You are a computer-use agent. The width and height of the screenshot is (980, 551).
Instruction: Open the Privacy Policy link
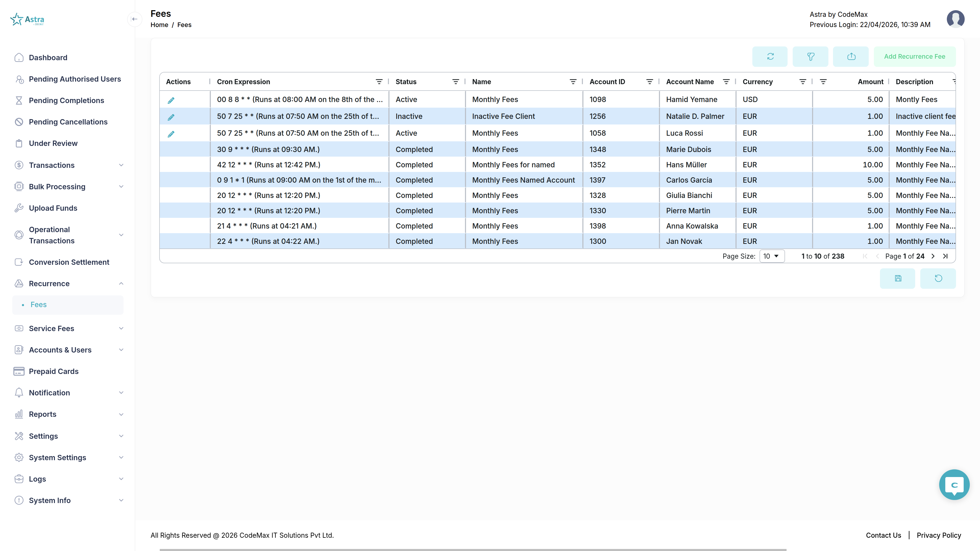pos(939,535)
